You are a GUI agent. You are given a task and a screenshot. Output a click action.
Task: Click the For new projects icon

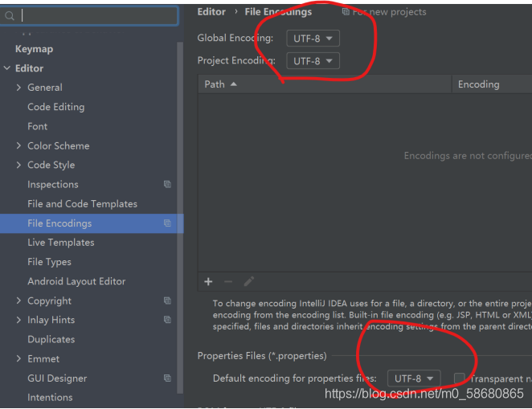coord(346,12)
